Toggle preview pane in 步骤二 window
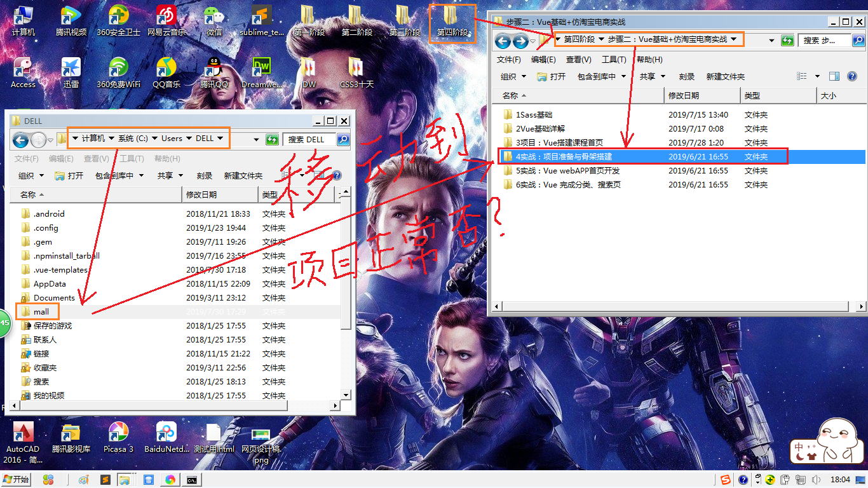Image resolution: width=868 pixels, height=488 pixels. (834, 76)
